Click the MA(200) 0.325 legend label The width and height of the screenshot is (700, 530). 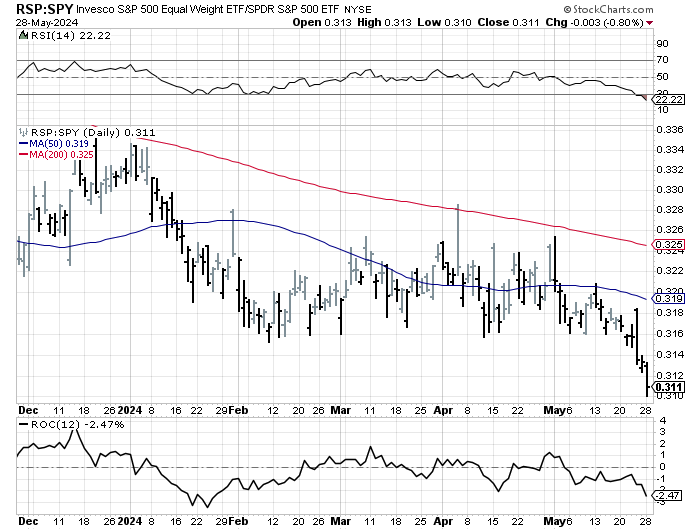[x=61, y=154]
